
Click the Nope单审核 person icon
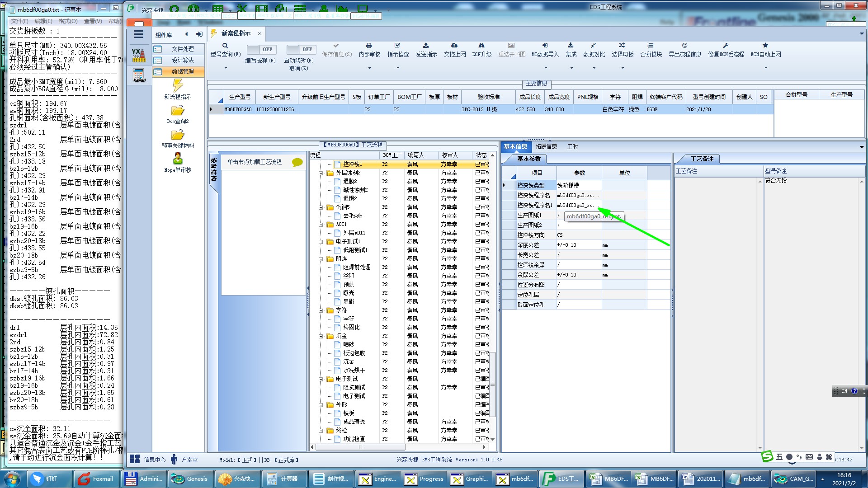click(x=178, y=159)
